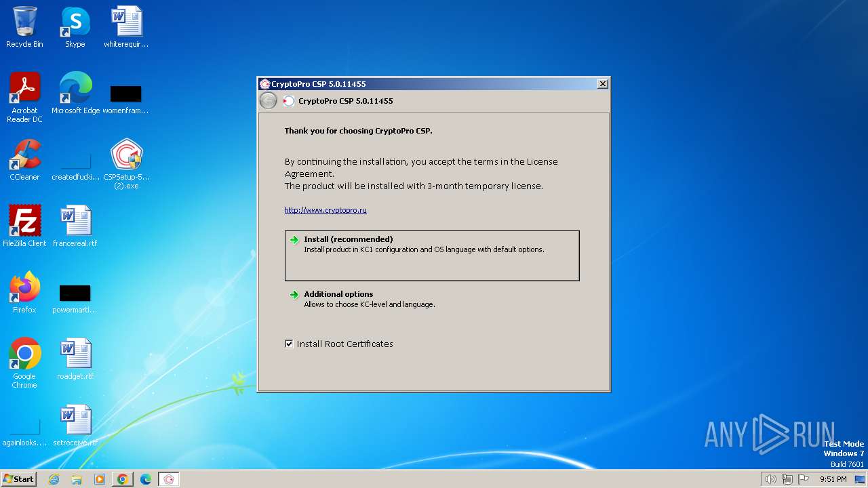The height and width of the screenshot is (488, 868).
Task: Click the CryptoPro CSP title bar icon
Action: tap(265, 84)
